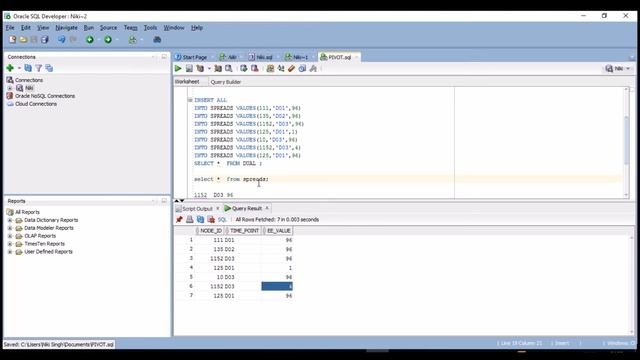Open the SQL Worksheet toolbar icon
Viewport: 640px width, 360px height.
click(x=132, y=40)
